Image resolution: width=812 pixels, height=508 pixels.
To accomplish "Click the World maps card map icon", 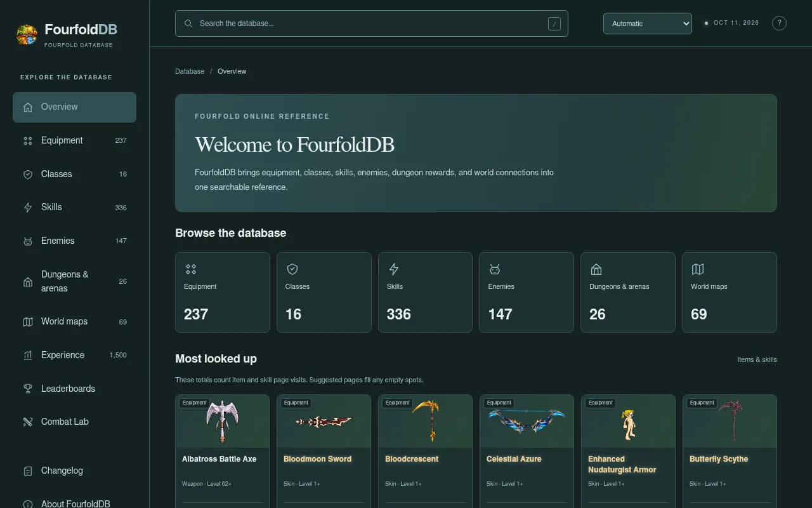I will click(698, 269).
